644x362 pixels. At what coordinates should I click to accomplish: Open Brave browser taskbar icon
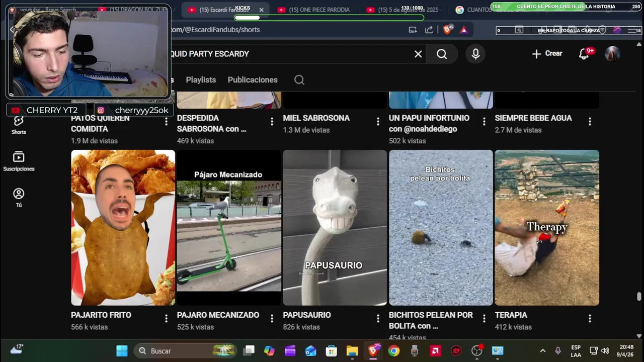tap(373, 350)
